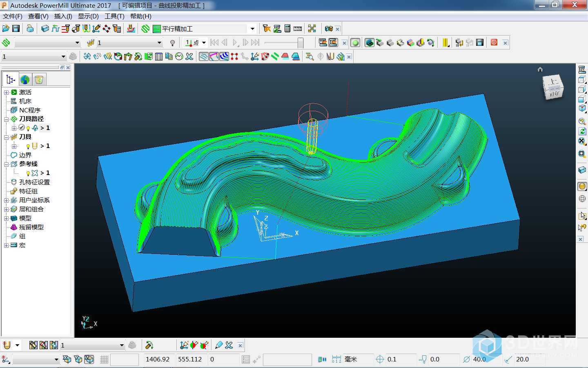The height and width of the screenshot is (368, 588).
Task: Open the 插入(I) menu
Action: 63,16
